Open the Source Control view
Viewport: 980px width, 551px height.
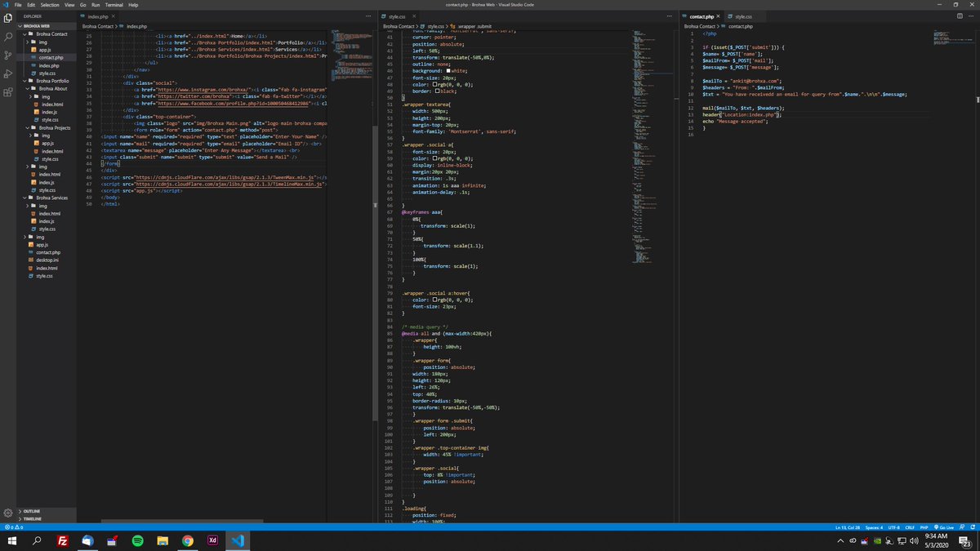coord(8,55)
